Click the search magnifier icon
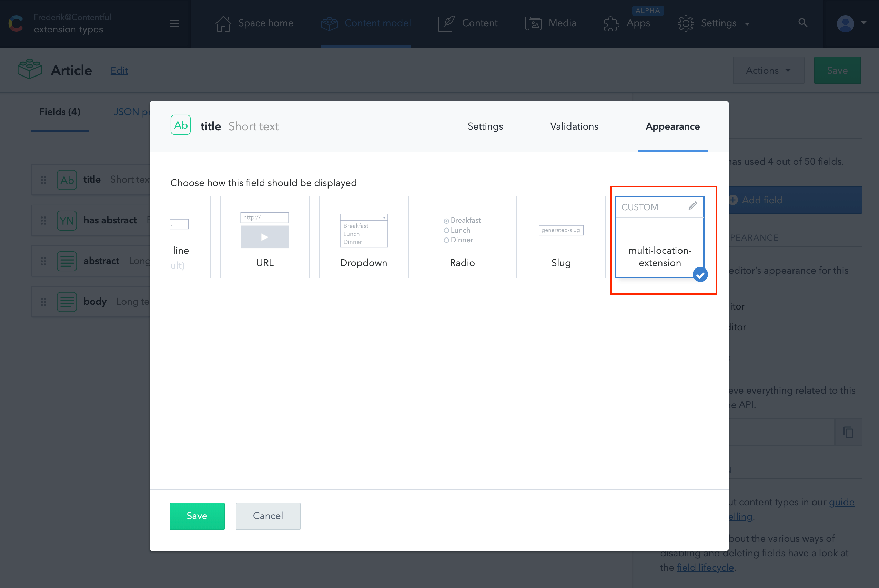Screen dimensions: 879x588 pos(802,23)
